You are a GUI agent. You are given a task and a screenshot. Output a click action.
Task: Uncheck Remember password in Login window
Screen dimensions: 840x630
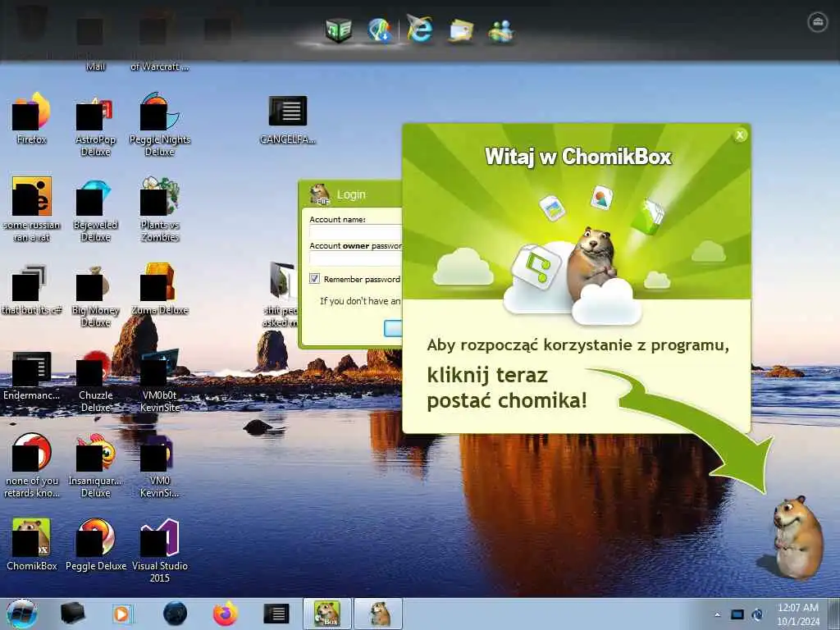pyautogui.click(x=314, y=279)
